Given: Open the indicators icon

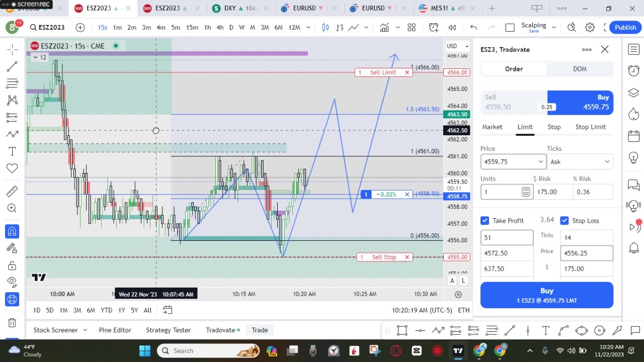Looking at the screenshot, I should click(385, 28).
